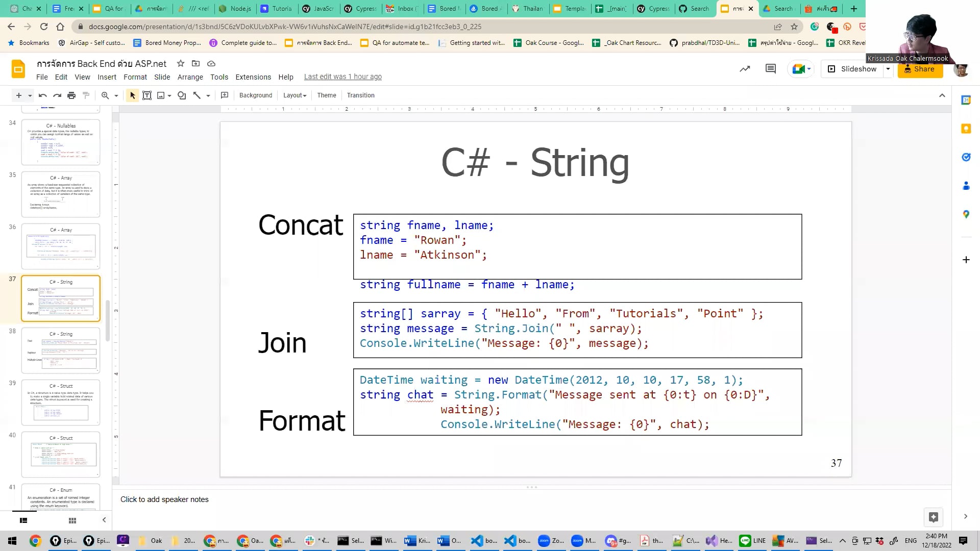
Task: Click the Redo icon
Action: click(57, 95)
